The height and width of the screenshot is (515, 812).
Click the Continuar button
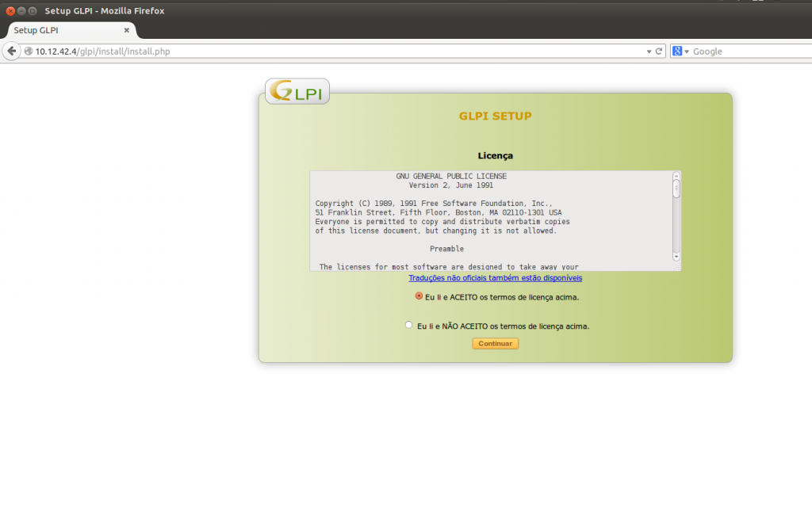coord(495,344)
